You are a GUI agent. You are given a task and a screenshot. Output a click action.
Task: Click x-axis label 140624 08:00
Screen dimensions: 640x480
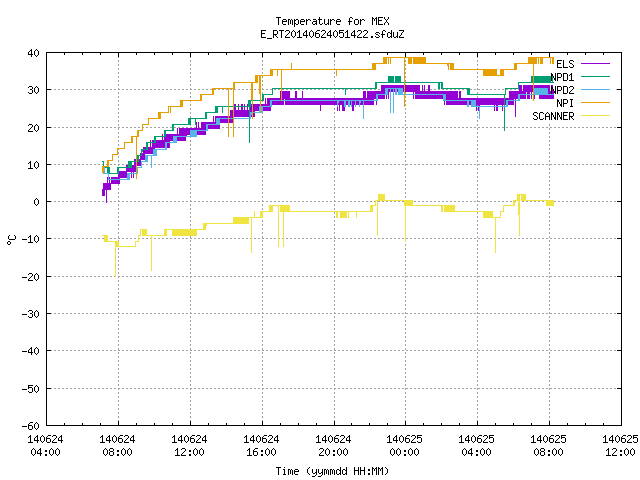coord(118,446)
